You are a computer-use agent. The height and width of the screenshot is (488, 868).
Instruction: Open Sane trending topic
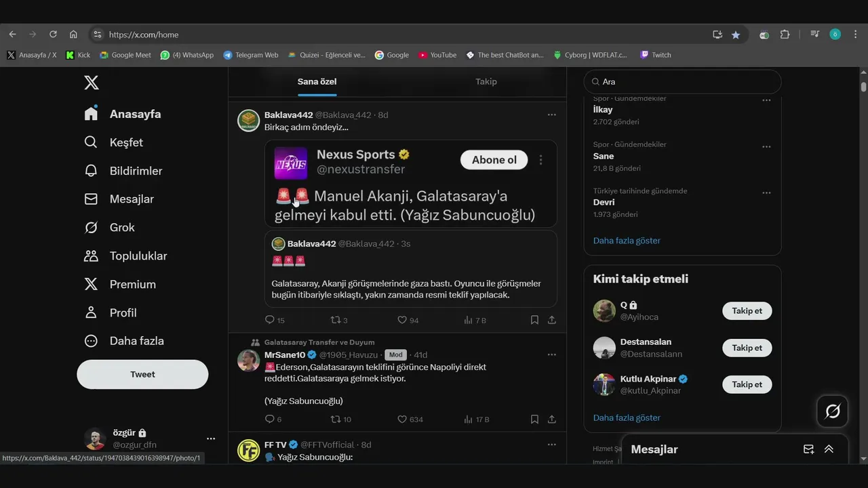604,156
